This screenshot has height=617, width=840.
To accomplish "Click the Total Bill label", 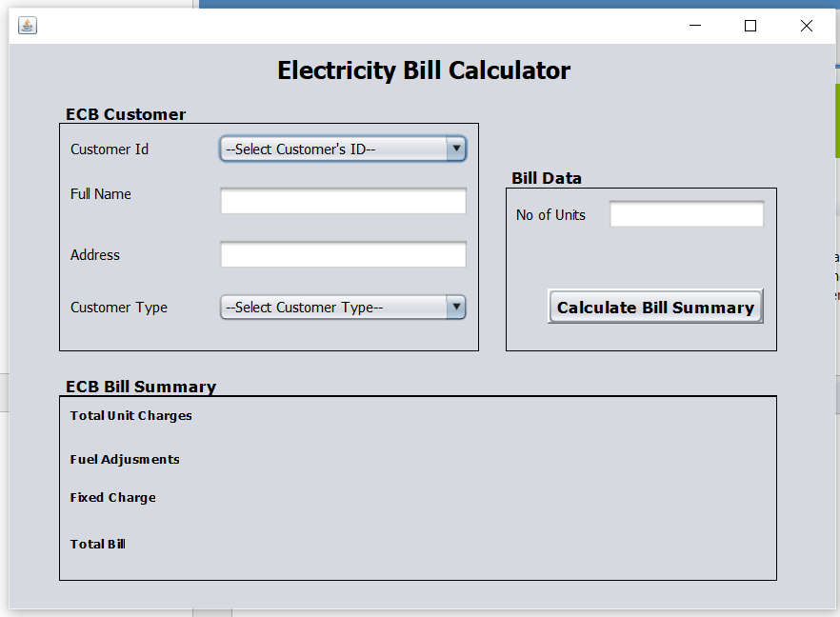I will click(98, 544).
